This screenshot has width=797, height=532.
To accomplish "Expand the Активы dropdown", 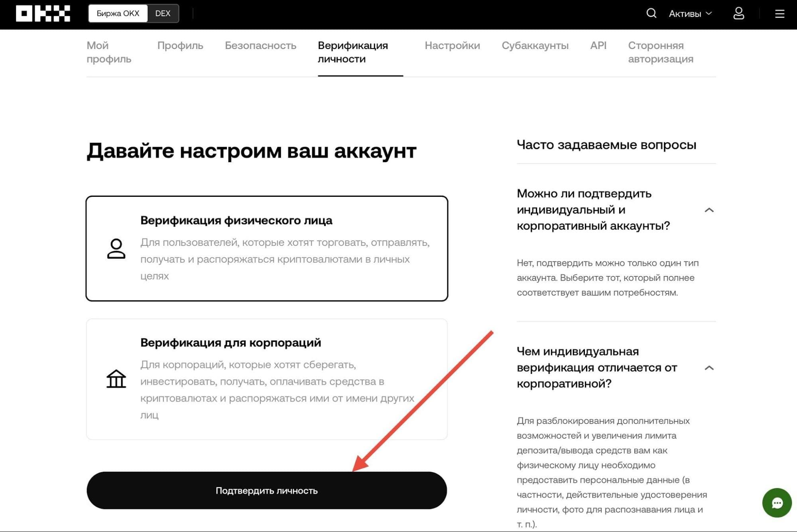I will [690, 14].
